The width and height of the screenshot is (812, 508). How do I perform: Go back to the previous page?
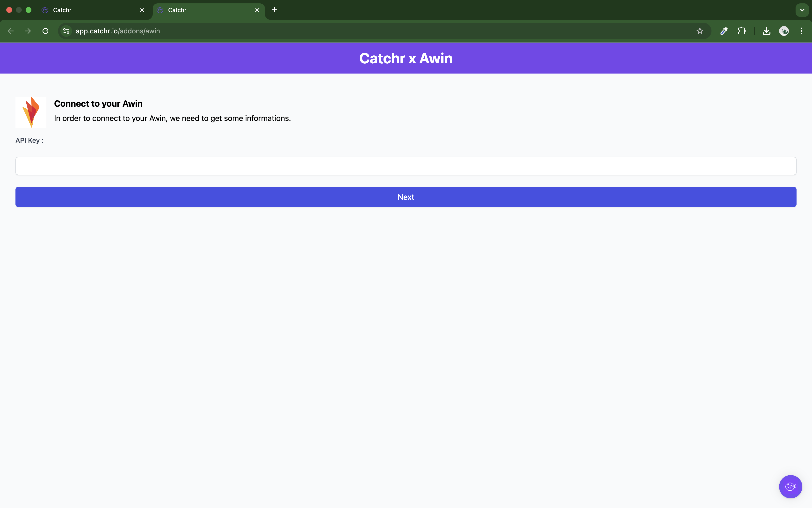click(11, 31)
